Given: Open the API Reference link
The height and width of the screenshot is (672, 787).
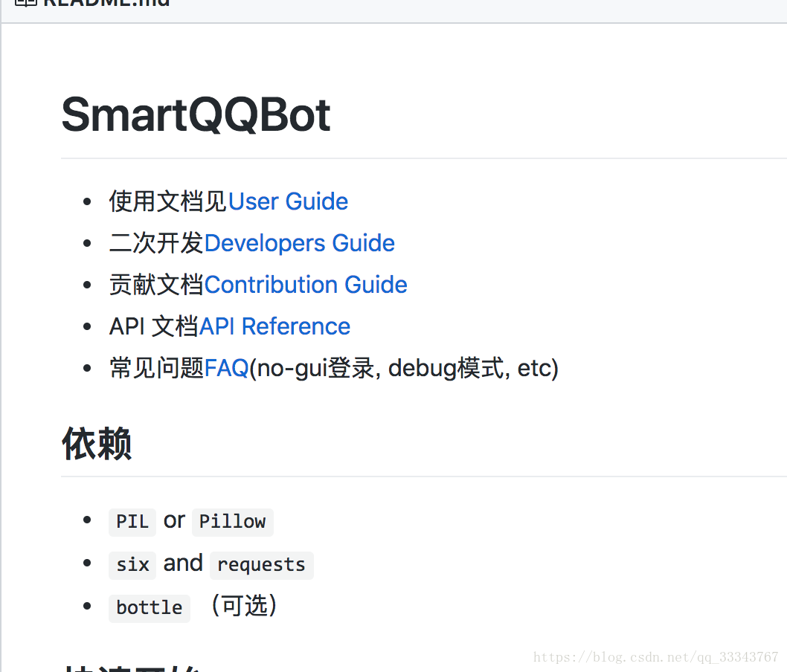Looking at the screenshot, I should pyautogui.click(x=274, y=326).
